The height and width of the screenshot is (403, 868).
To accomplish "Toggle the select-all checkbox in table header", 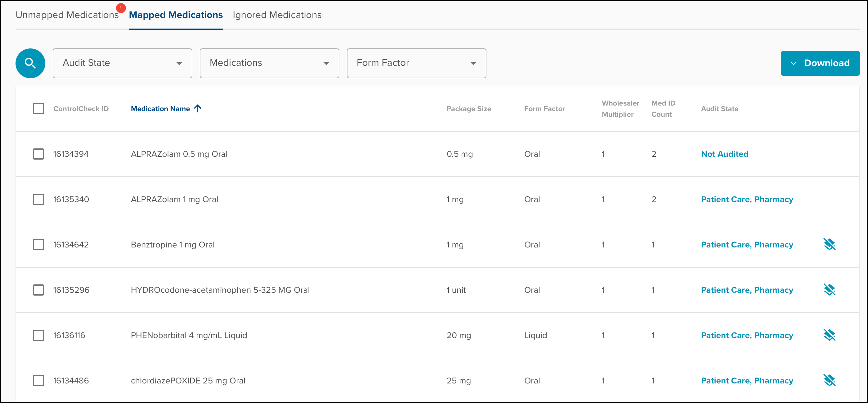I will (38, 109).
